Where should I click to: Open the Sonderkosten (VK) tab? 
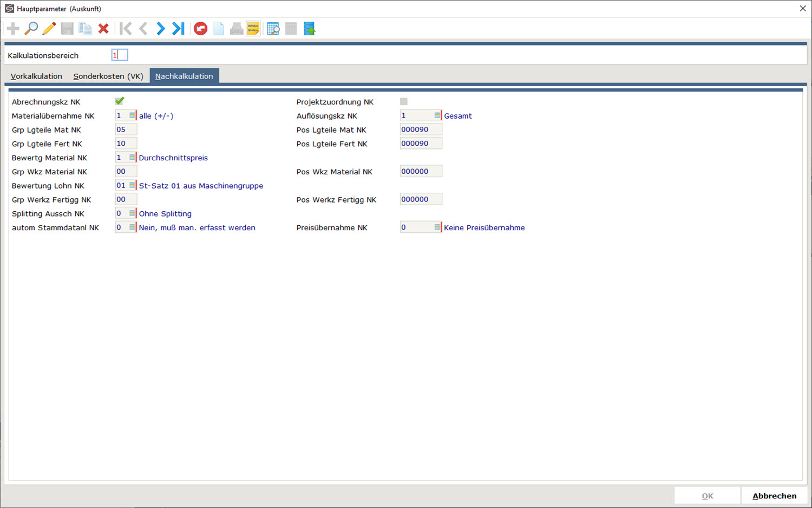click(108, 76)
